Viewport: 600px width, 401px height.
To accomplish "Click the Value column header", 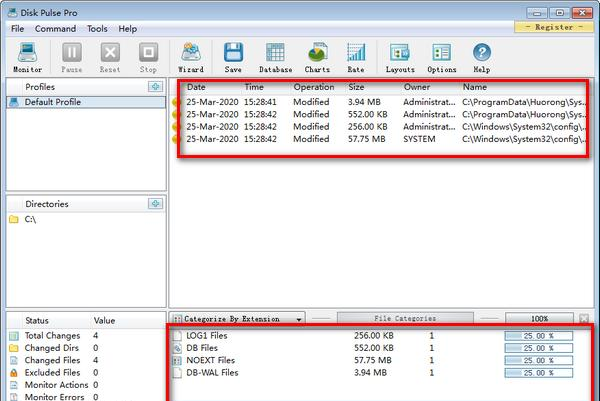I will [x=104, y=321].
